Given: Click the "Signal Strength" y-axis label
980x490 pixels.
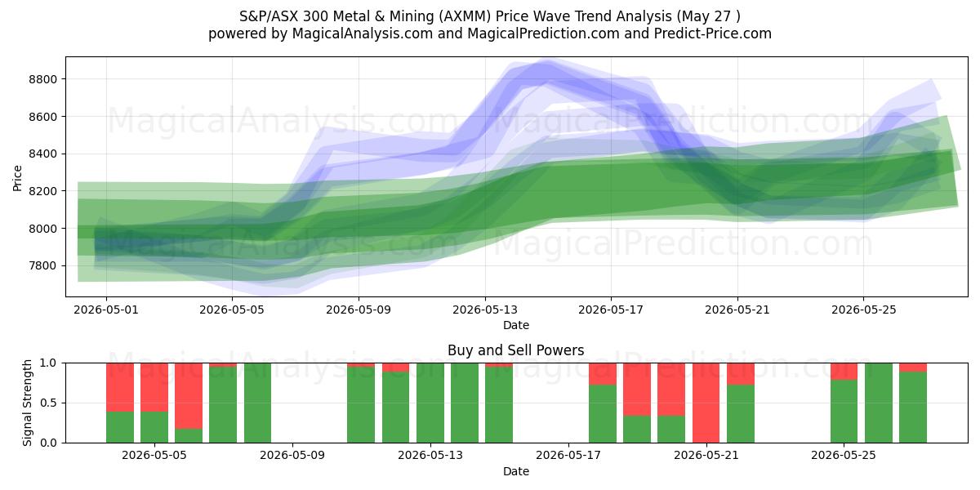Looking at the screenshot, I should (28, 403).
